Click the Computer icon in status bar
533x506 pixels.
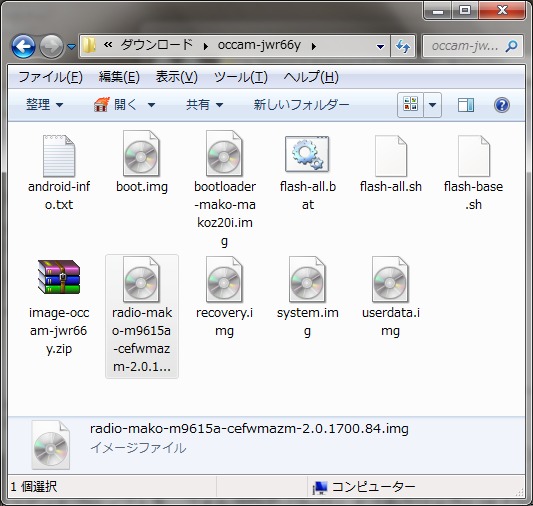click(320, 488)
